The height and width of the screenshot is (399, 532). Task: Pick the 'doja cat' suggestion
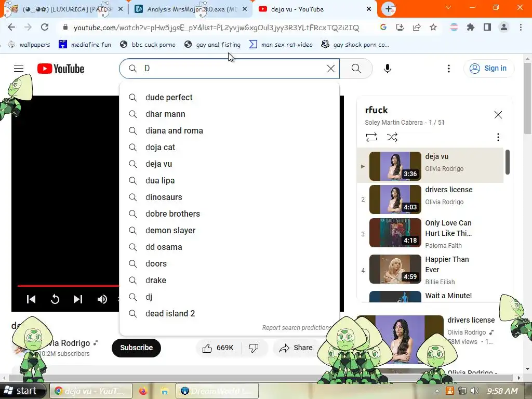(x=229, y=147)
